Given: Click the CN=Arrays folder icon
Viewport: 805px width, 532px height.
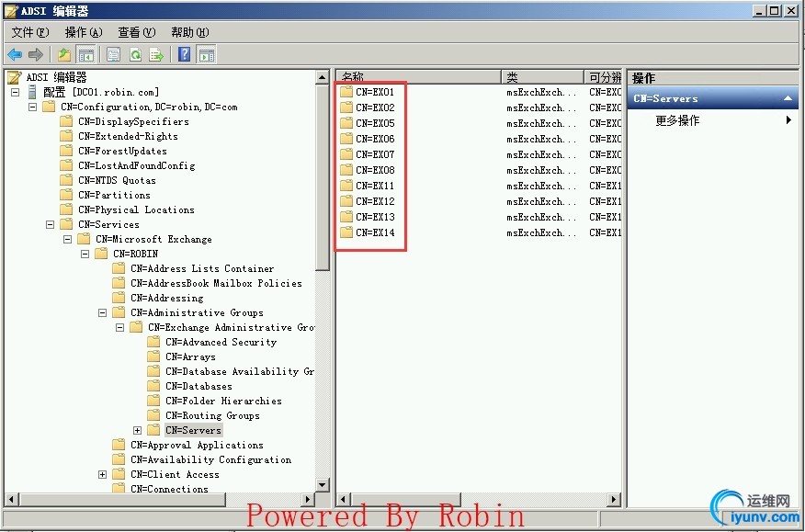Looking at the screenshot, I should point(153,357).
